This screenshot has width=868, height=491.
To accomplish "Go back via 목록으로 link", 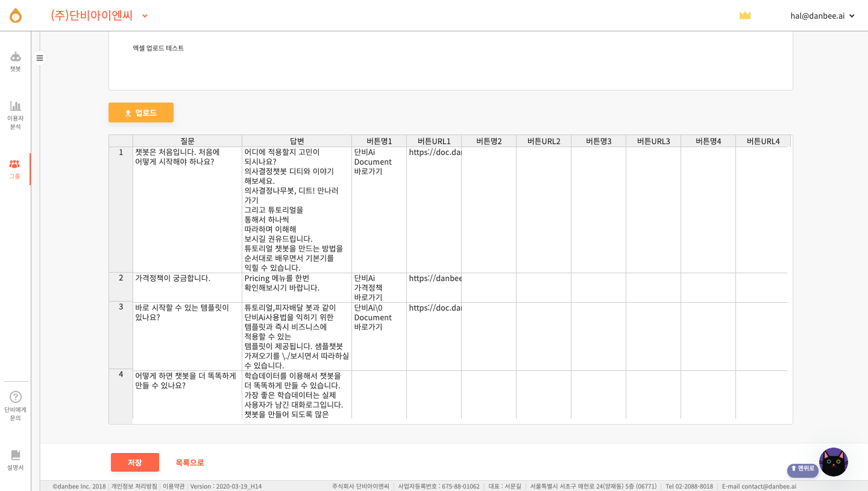I will (x=190, y=463).
